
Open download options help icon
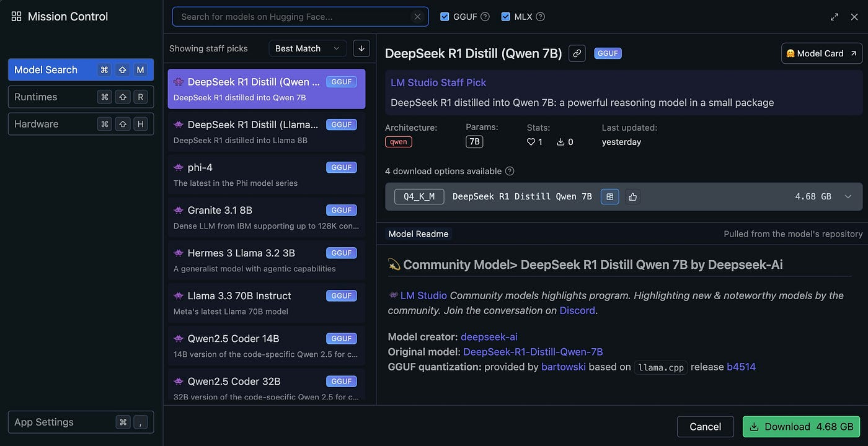click(510, 171)
